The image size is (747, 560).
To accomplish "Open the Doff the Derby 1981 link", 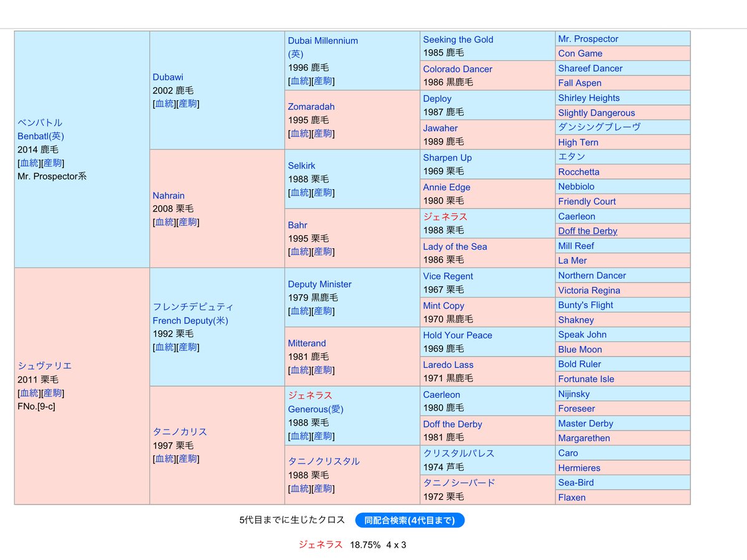I will point(453,424).
